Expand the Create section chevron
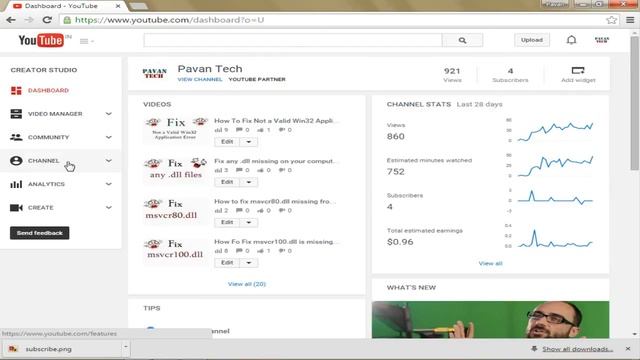This screenshot has width=640, height=360. point(109,208)
